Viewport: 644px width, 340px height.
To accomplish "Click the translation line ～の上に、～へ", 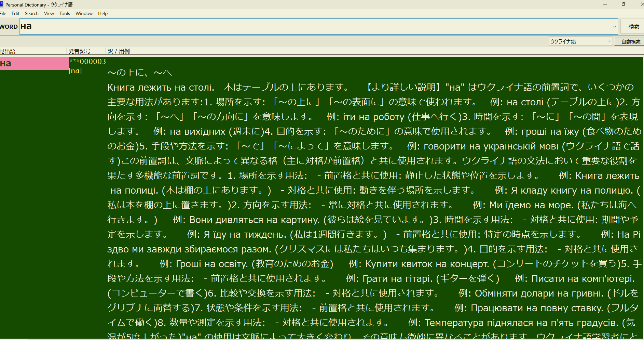I will 139,73.
